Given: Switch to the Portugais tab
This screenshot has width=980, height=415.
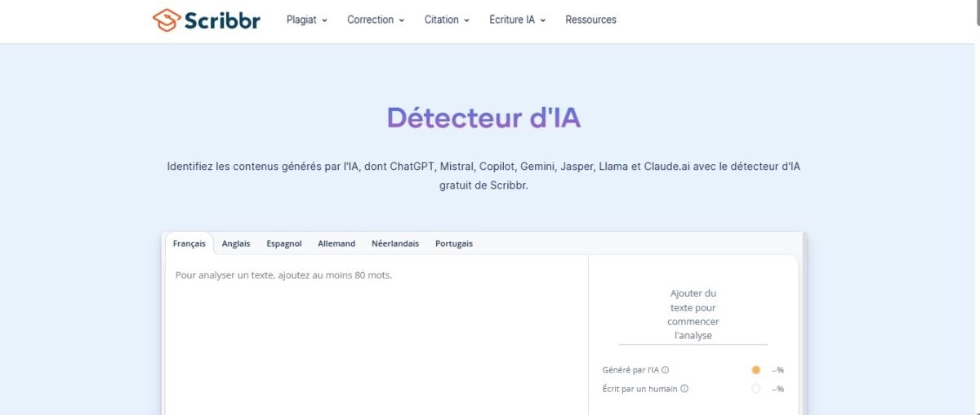Looking at the screenshot, I should 454,243.
